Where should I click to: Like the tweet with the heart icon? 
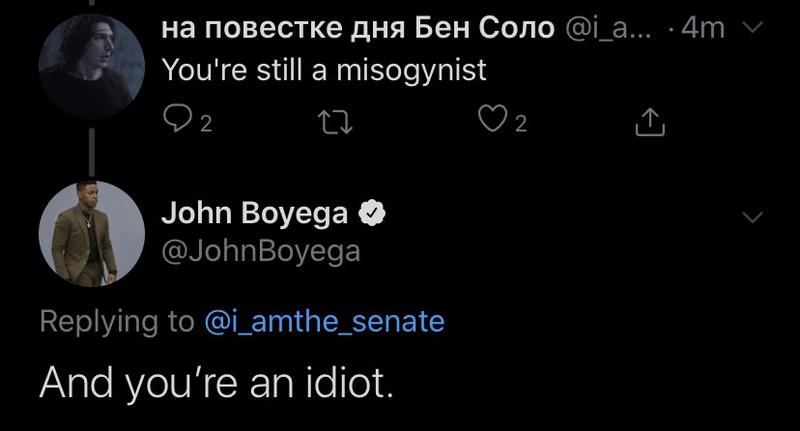pyautogui.click(x=489, y=122)
